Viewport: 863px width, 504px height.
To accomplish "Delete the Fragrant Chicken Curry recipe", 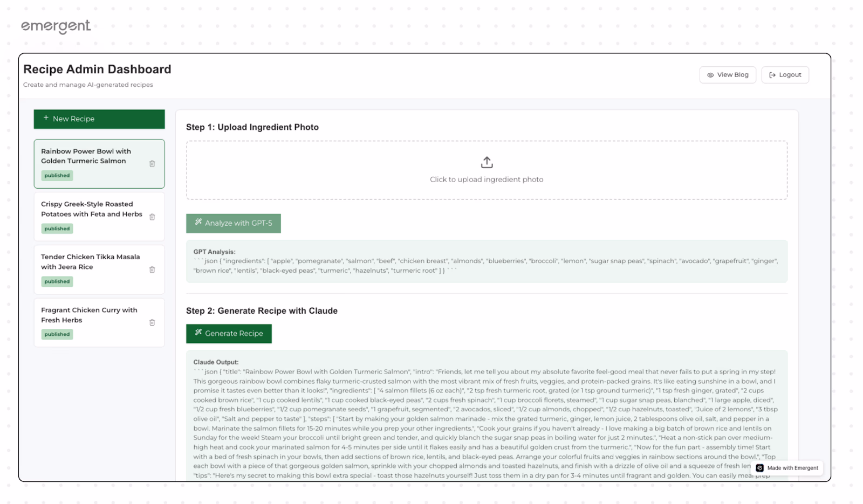I will [x=152, y=322].
